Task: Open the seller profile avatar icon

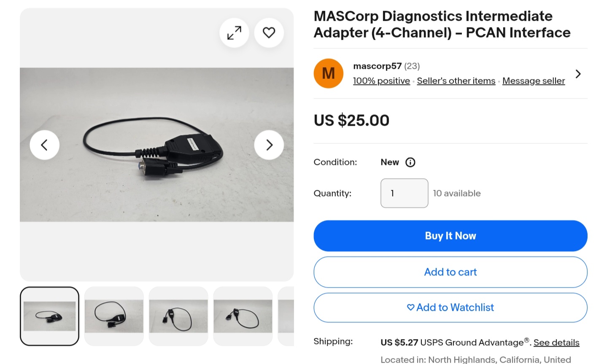Action: coord(328,73)
